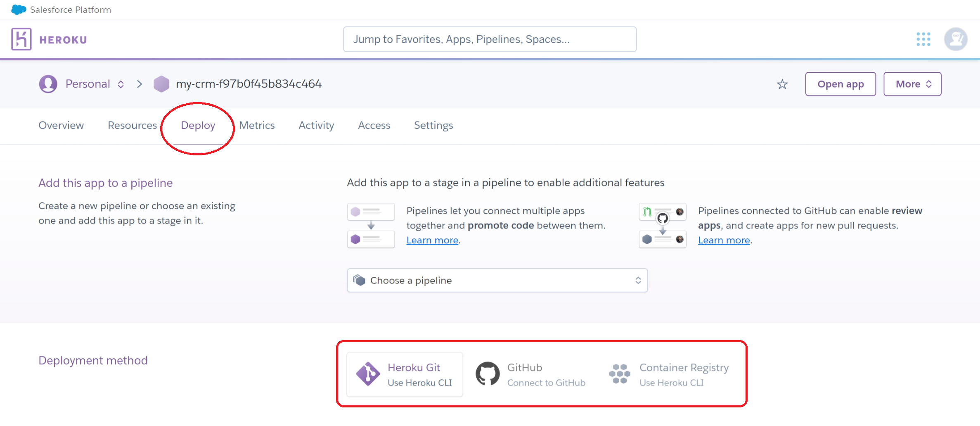The image size is (980, 426).
Task: Open the Choose a pipeline dropdown
Action: tap(497, 281)
